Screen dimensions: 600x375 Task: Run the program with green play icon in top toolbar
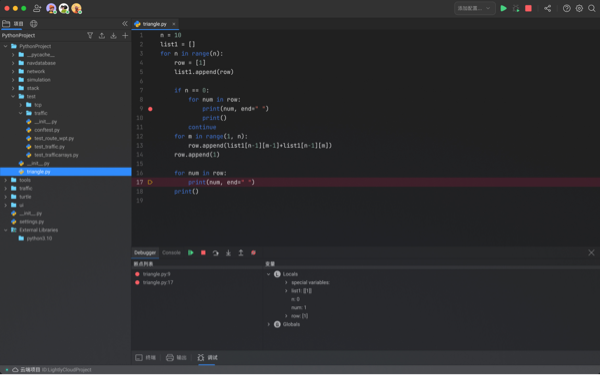pyautogui.click(x=504, y=8)
